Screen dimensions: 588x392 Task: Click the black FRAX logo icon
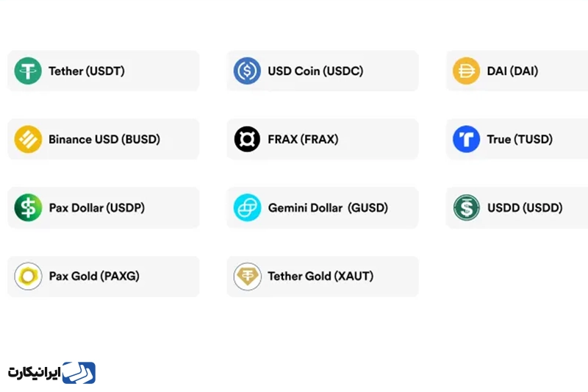(247, 139)
